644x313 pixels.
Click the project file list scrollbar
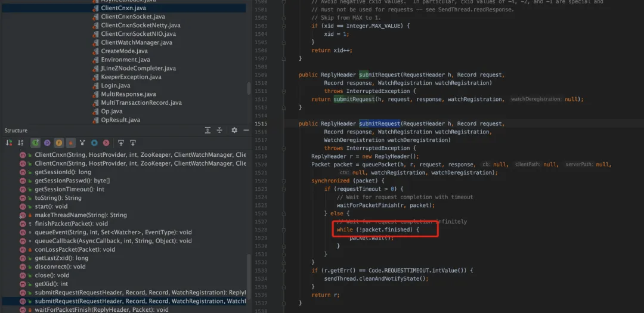click(249, 88)
